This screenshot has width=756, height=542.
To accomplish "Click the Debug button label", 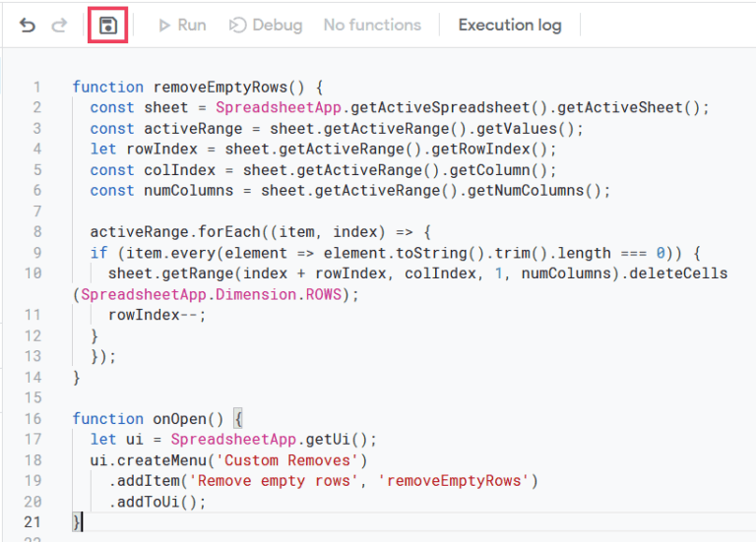I will (x=278, y=25).
